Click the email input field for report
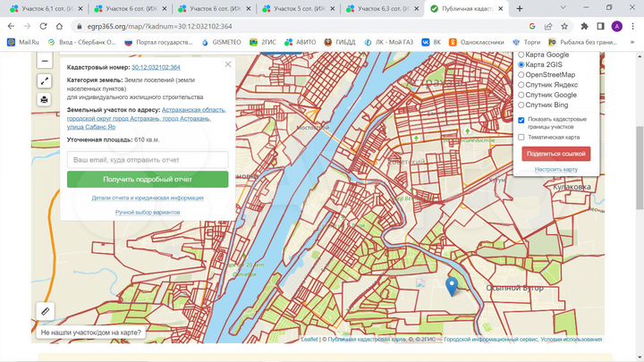The height and width of the screenshot is (362, 644). pos(148,159)
